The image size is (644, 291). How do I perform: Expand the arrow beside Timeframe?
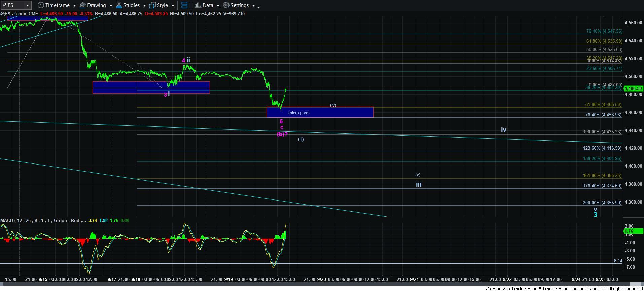74,6
